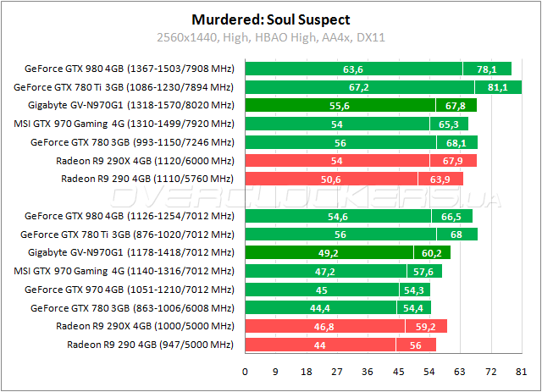Click the 54,6 bar value
This screenshot has height=392, width=542.
coord(338,217)
